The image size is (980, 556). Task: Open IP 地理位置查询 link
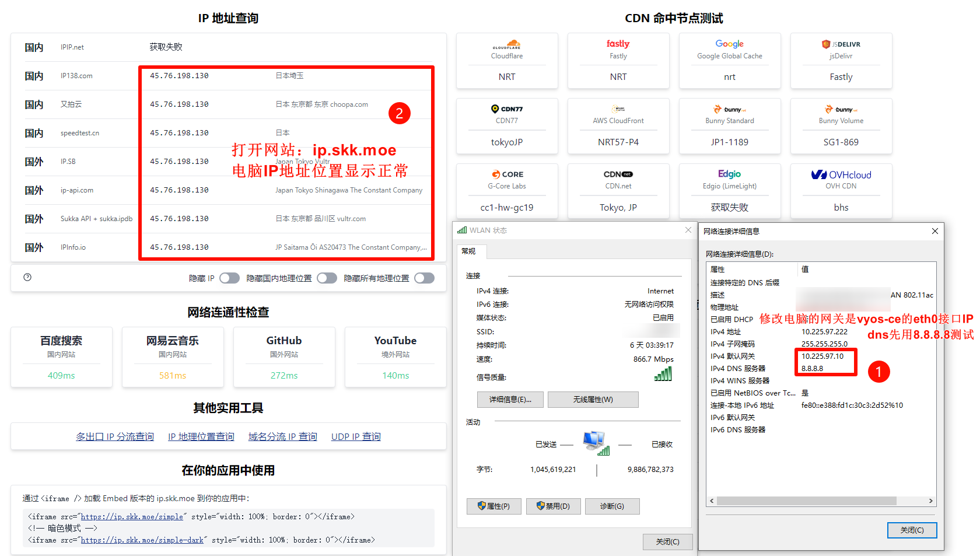[201, 437]
